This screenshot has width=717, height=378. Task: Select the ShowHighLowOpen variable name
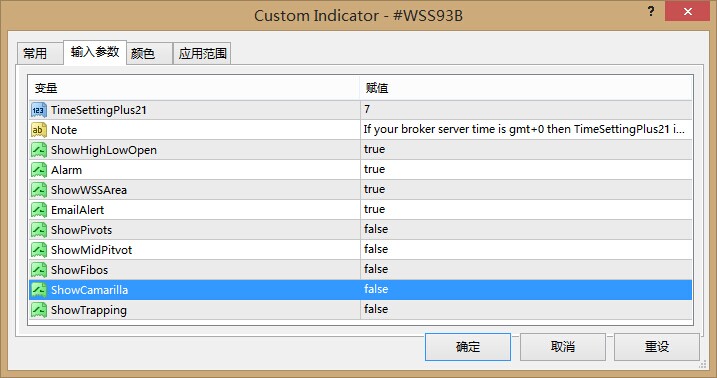click(x=104, y=150)
